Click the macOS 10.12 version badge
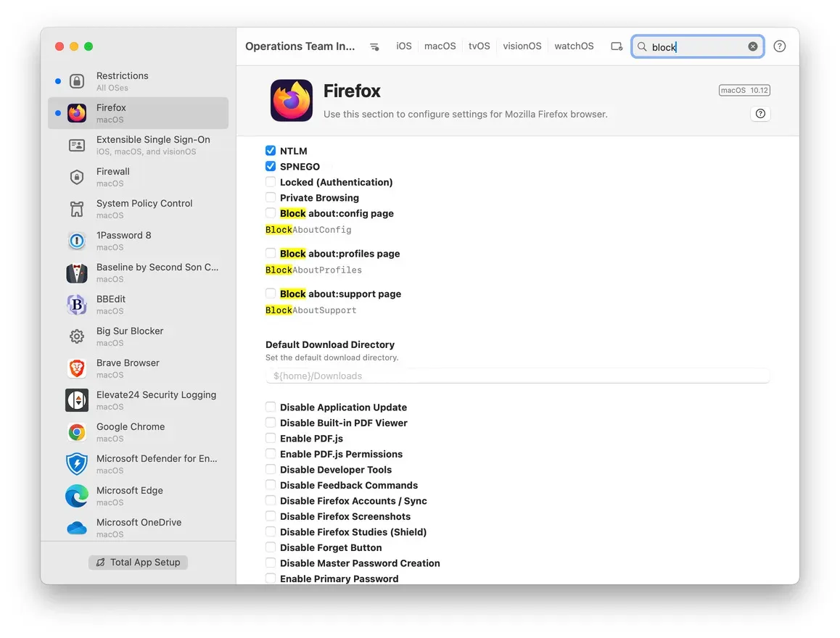This screenshot has width=840, height=638. point(744,90)
